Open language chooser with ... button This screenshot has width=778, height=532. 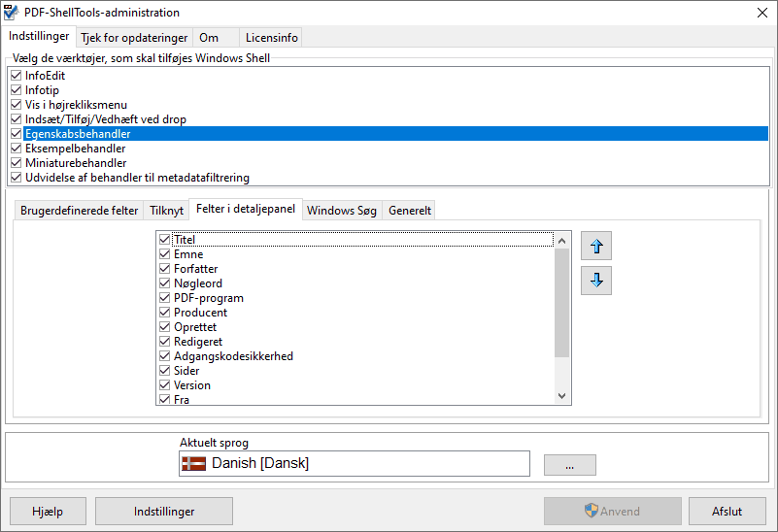(x=569, y=465)
